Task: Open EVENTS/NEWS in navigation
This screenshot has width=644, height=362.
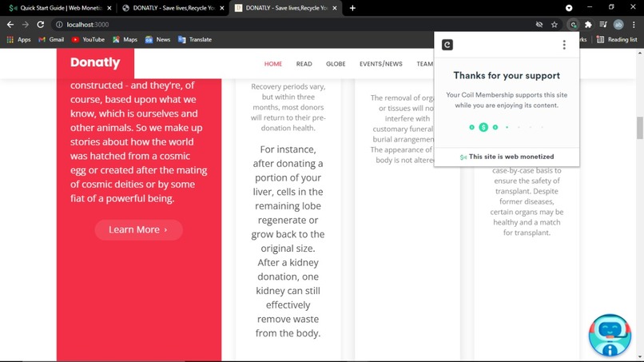Action: pos(381,64)
